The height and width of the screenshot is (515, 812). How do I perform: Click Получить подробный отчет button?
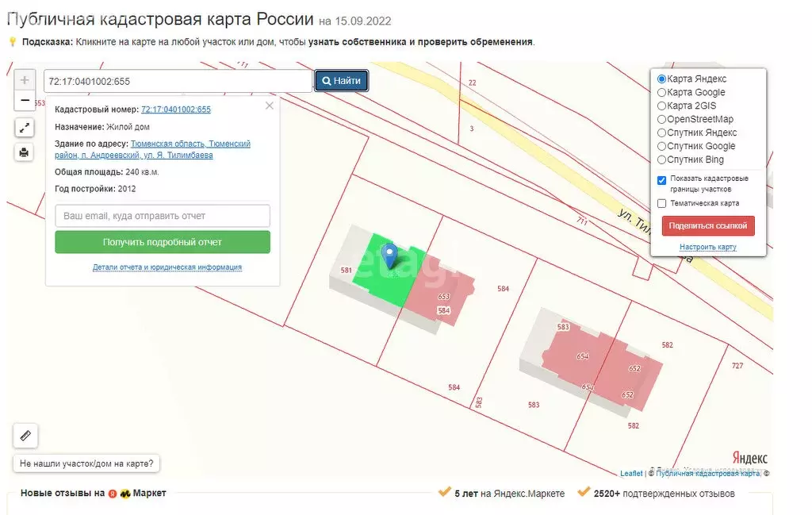(162, 242)
